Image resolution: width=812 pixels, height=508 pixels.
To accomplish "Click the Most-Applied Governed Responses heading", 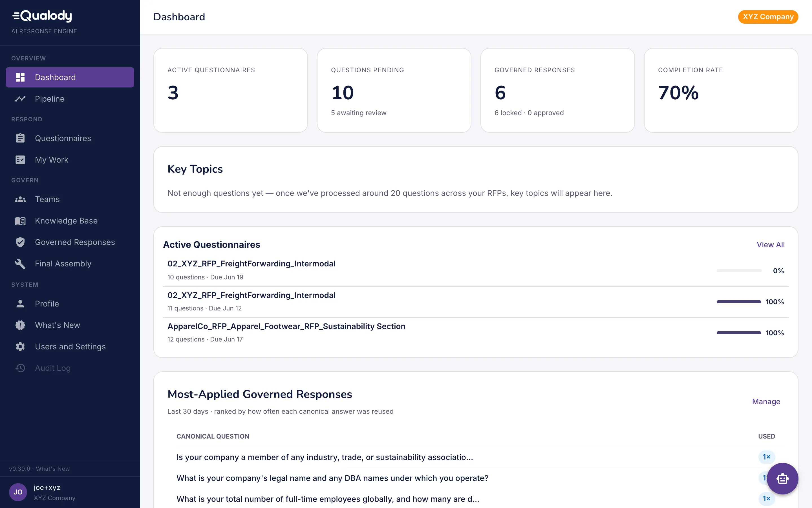I will [260, 394].
